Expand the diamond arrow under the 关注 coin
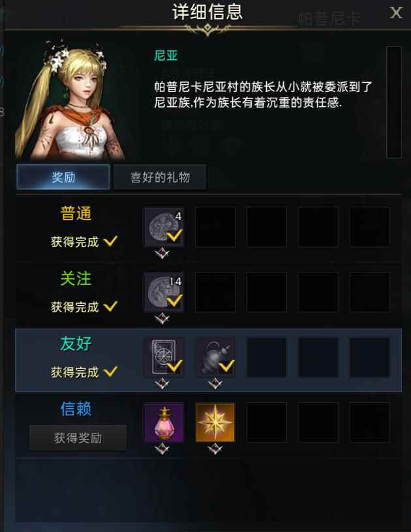Image resolution: width=411 pixels, height=532 pixels. click(162, 319)
